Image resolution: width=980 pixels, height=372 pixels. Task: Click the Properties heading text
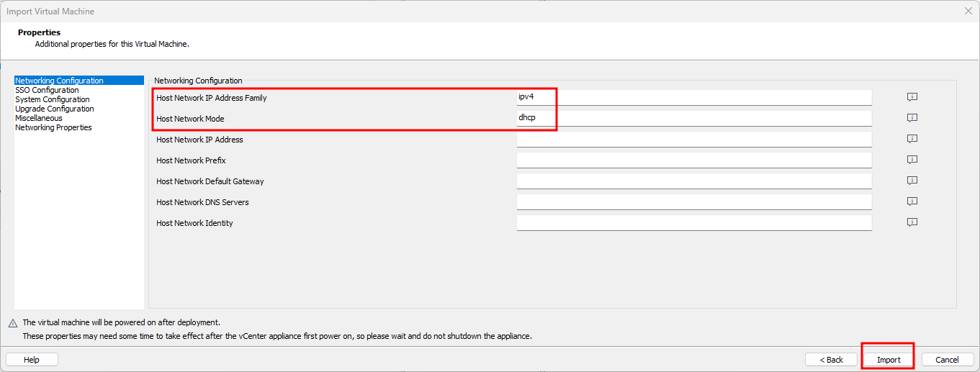pyautogui.click(x=39, y=32)
